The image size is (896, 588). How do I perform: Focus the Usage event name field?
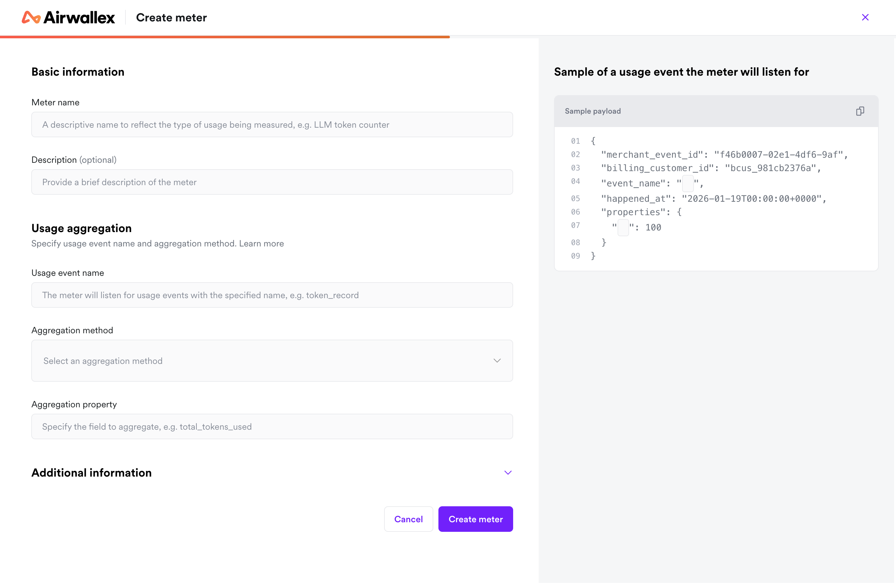pyautogui.click(x=271, y=295)
